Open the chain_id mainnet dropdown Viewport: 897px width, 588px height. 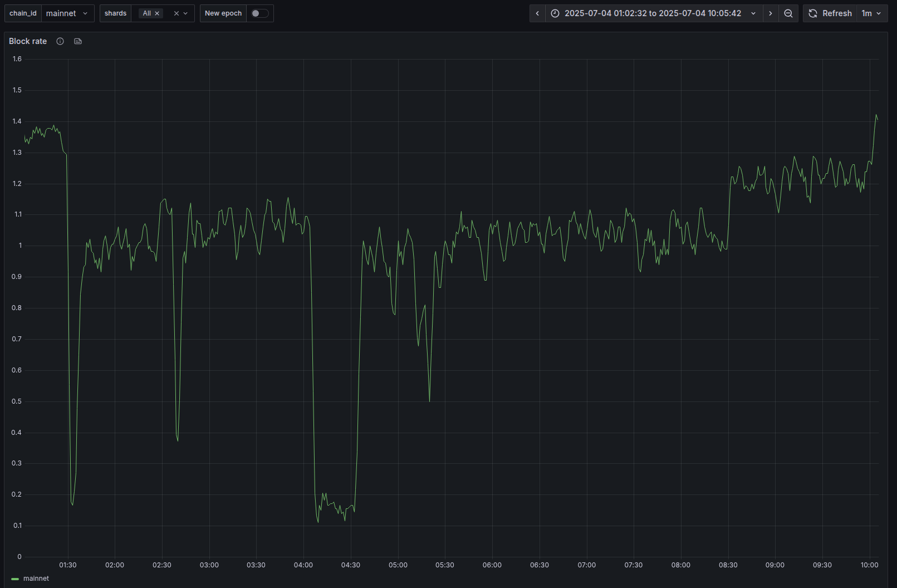[x=68, y=13]
